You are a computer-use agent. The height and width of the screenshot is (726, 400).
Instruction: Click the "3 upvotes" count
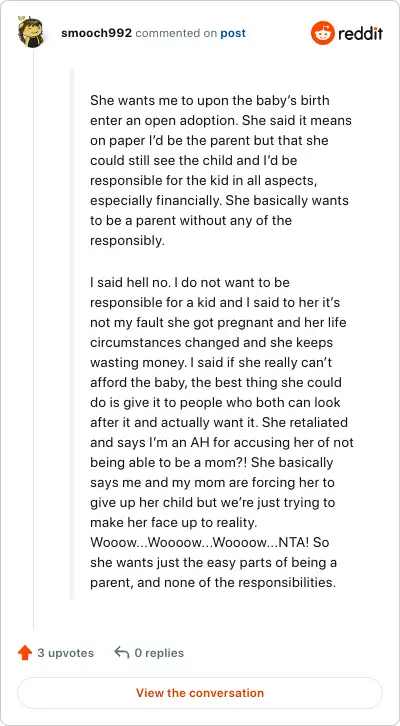pyautogui.click(x=66, y=653)
